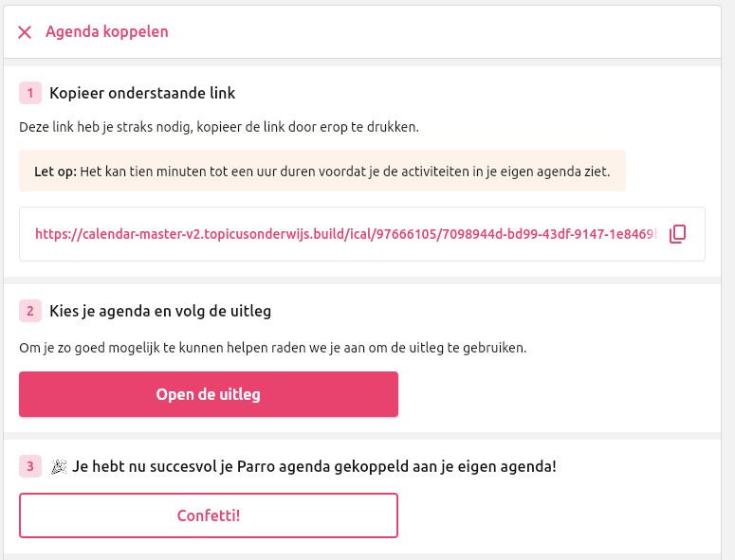Click inside the bordered link field box
The width and height of the screenshot is (735, 560).
point(362,234)
